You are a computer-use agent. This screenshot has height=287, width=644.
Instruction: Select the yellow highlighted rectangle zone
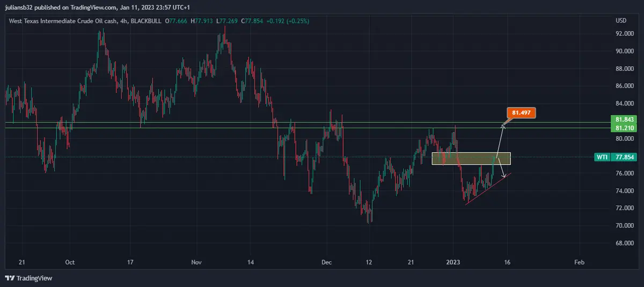[471, 159]
